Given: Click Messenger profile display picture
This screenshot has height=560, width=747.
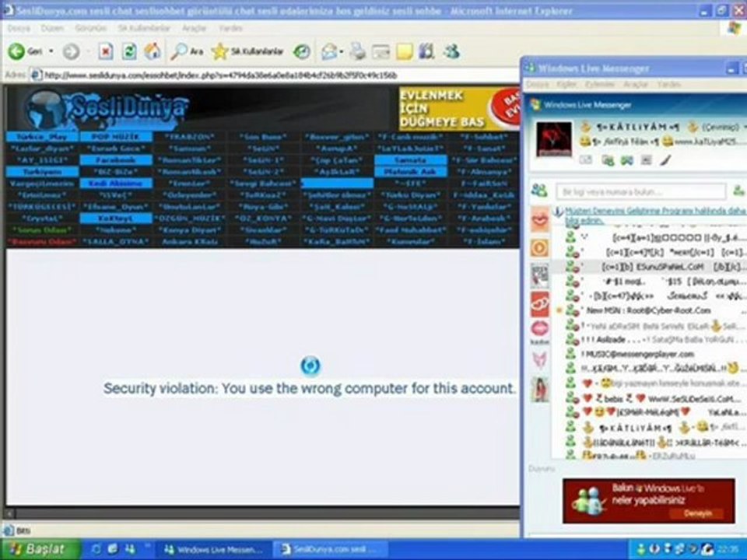Looking at the screenshot, I should 553,139.
